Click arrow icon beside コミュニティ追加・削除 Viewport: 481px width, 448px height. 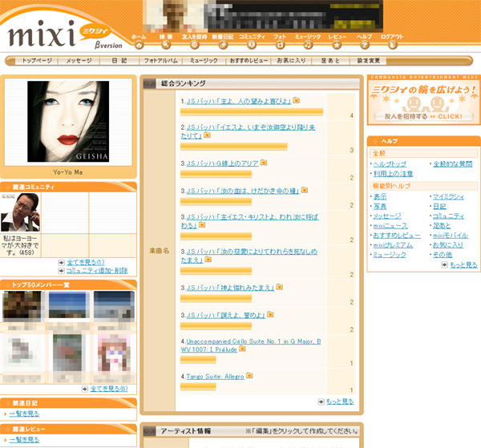[62, 271]
